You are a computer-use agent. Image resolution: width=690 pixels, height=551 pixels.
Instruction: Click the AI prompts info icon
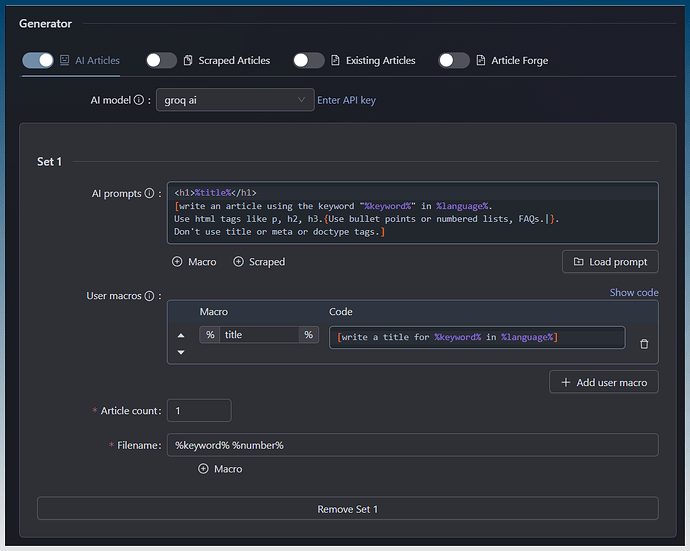pyautogui.click(x=150, y=194)
